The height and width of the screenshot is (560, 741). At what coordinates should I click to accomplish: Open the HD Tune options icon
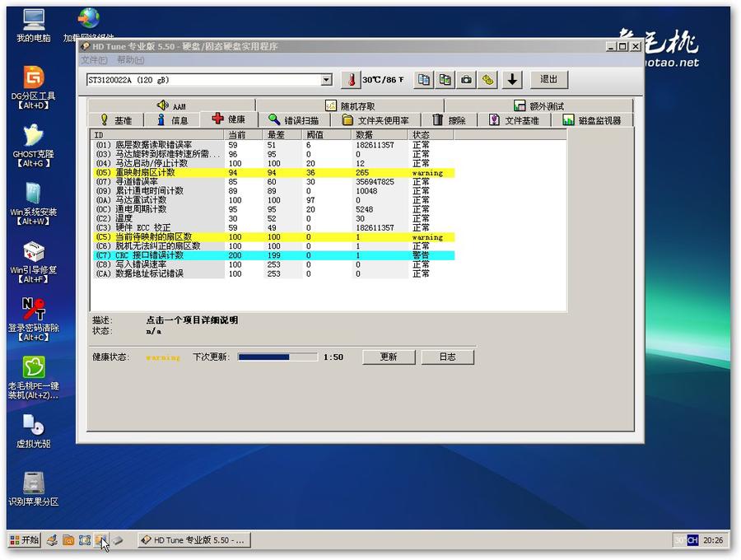click(x=487, y=79)
